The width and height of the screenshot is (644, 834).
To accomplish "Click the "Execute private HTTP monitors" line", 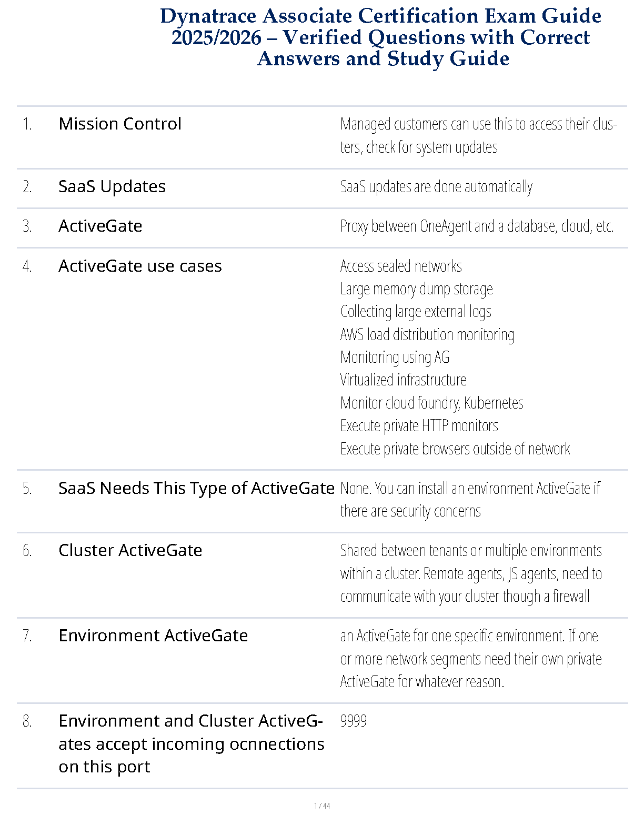I will tap(419, 425).
